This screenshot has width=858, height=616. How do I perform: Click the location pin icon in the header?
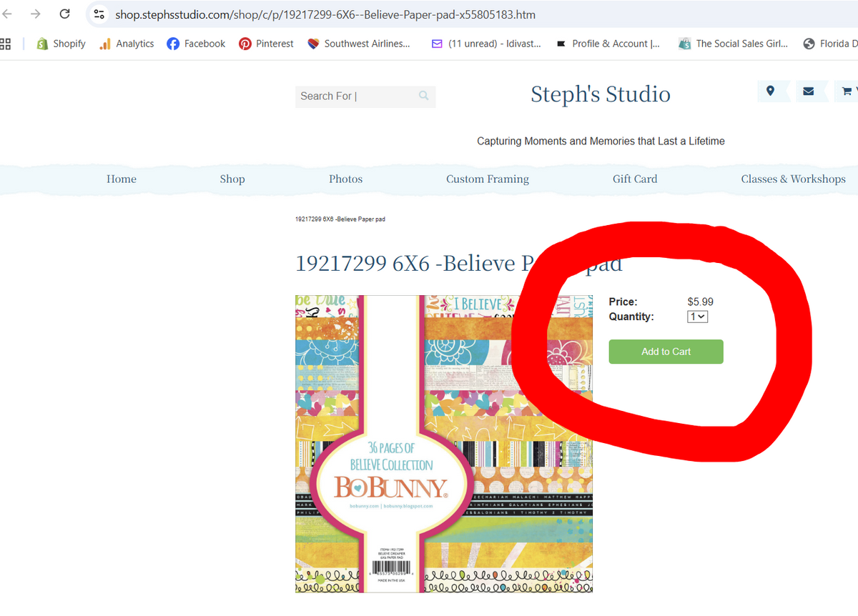(771, 91)
